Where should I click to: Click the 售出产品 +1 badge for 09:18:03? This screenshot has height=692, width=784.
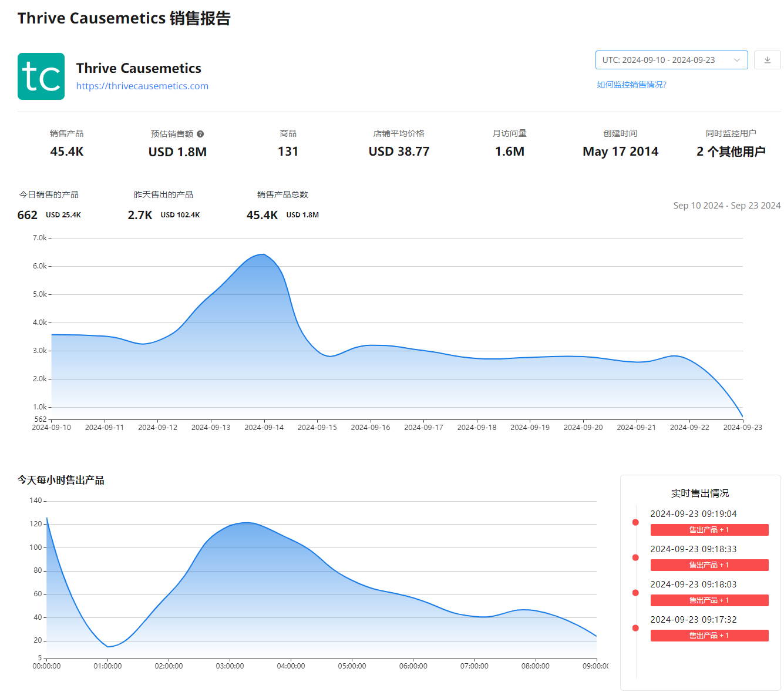click(709, 600)
